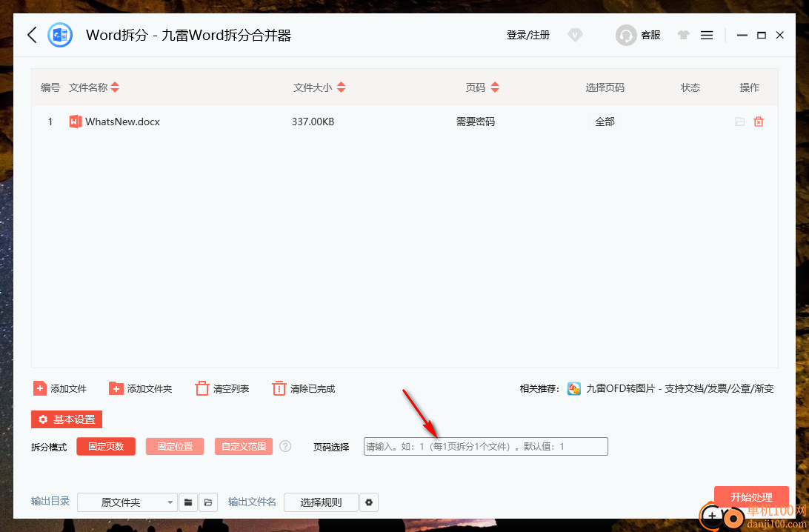Click the split mode help question icon
This screenshot has width=809, height=532.
(x=285, y=446)
